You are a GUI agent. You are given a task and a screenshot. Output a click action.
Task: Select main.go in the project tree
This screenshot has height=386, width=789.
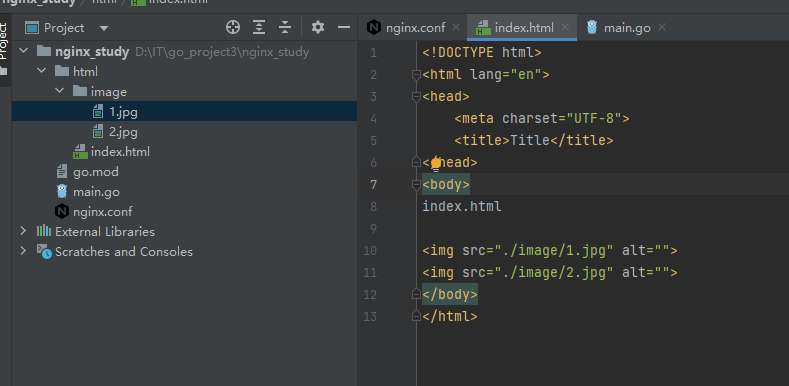(x=185, y=192)
